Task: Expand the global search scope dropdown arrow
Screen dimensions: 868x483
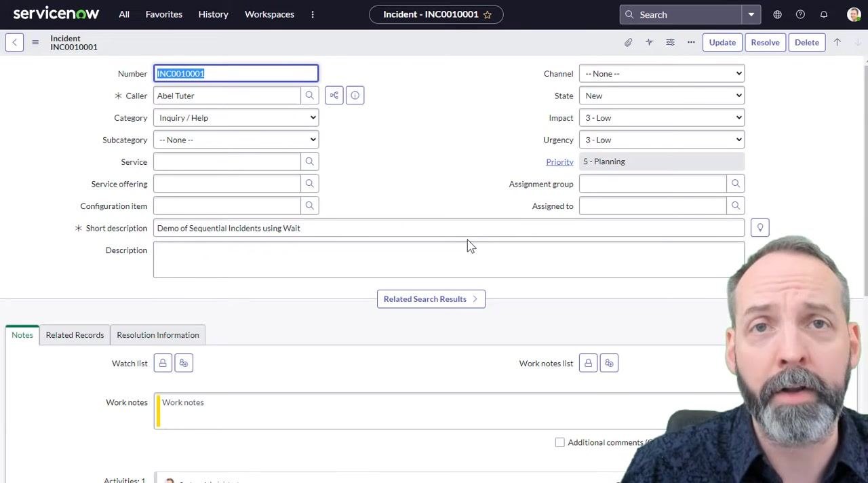Action: tap(751, 14)
